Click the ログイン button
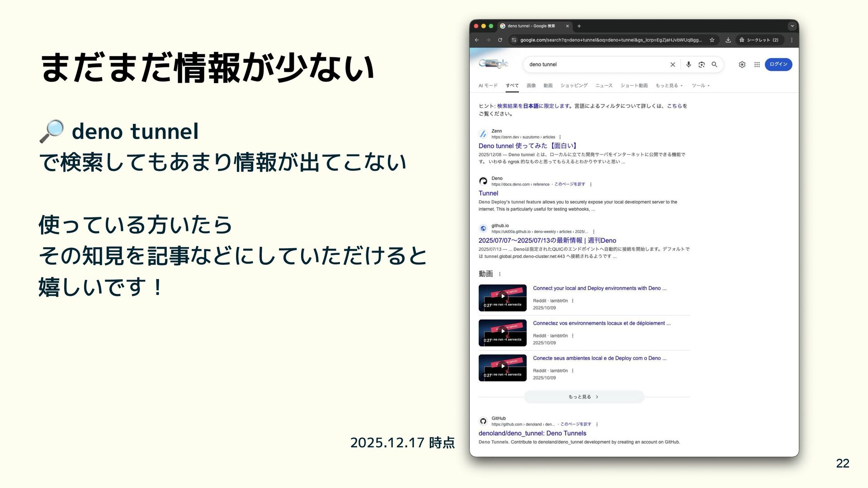The image size is (868, 488). point(778,65)
